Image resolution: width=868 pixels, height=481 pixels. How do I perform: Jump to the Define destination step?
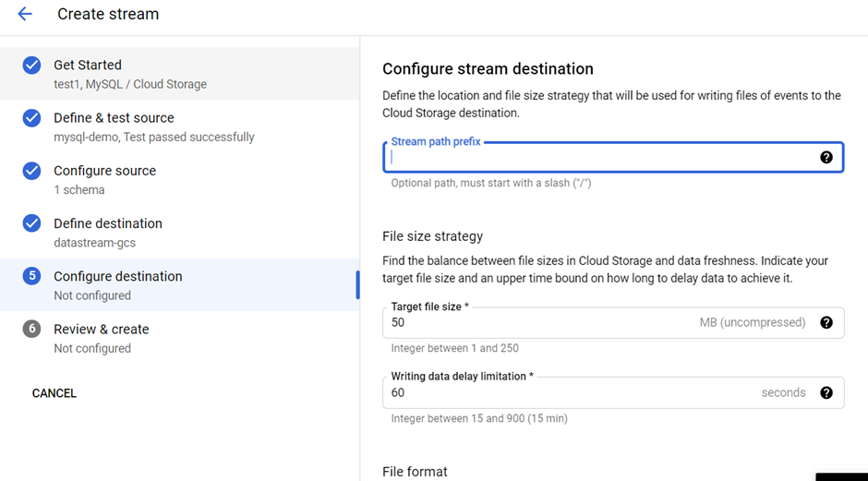108,223
